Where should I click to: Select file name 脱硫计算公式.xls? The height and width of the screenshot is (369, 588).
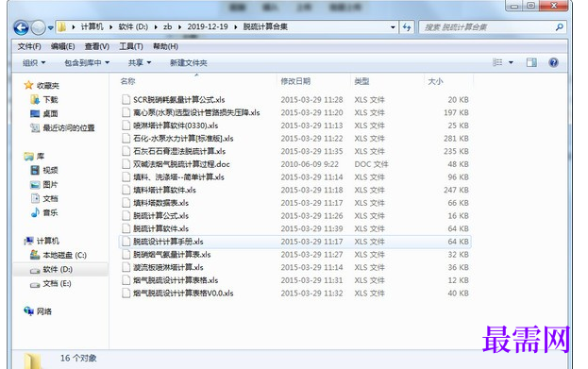[x=160, y=215]
